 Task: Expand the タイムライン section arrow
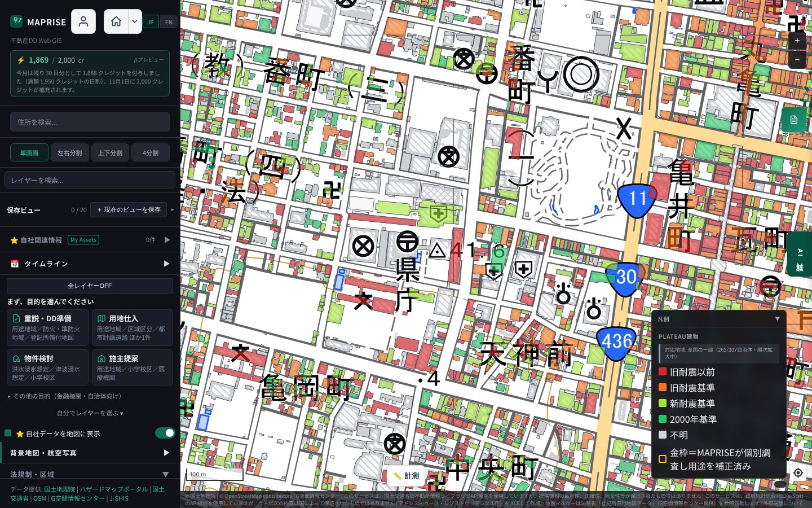click(166, 264)
